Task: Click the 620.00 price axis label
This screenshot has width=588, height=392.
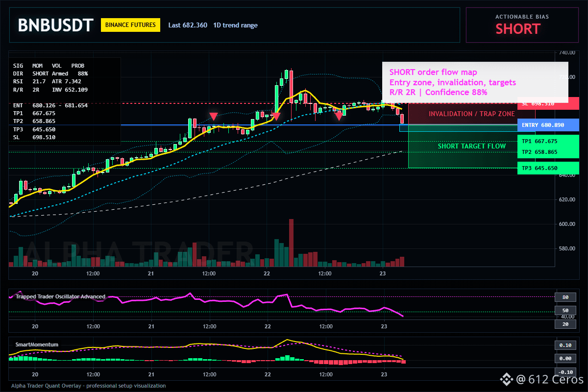Action: pos(567,199)
